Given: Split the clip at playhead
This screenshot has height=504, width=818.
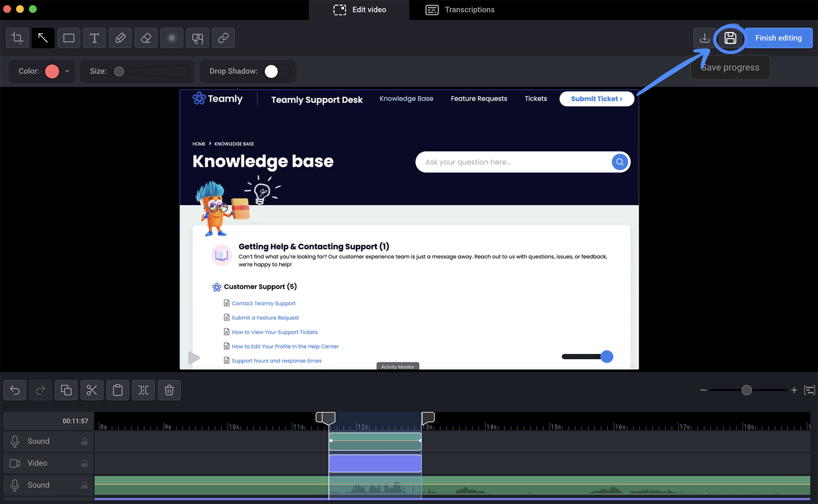Looking at the screenshot, I should (143, 390).
